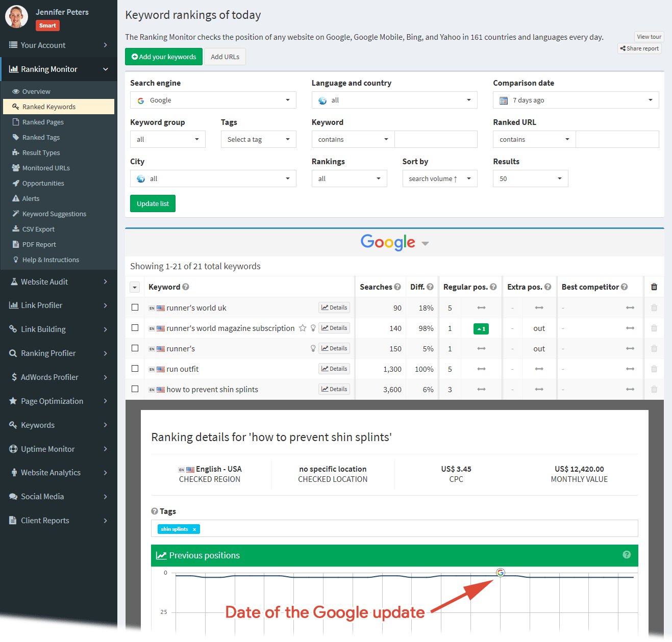Expand the Website Audit menu section
Viewport: 672px width, 642px height.
point(59,282)
